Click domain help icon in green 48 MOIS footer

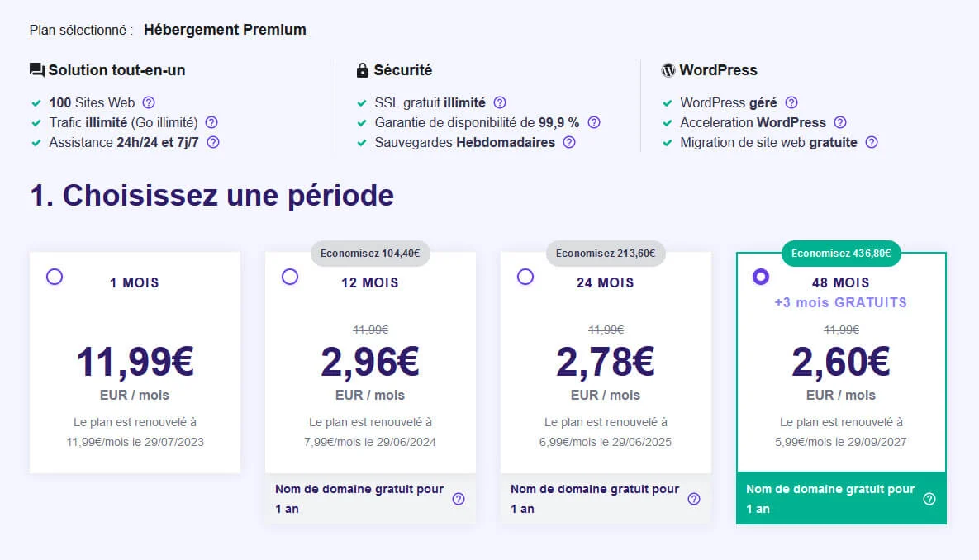tap(929, 499)
